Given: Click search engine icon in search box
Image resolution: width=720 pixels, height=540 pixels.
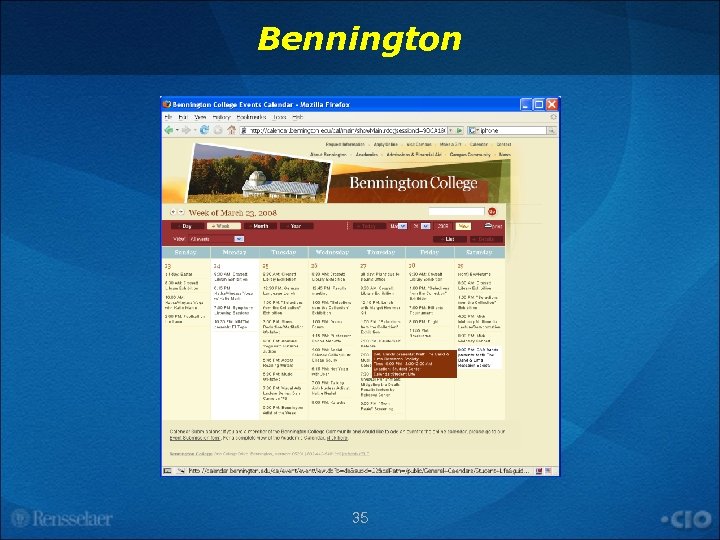Looking at the screenshot, I should (472, 131).
